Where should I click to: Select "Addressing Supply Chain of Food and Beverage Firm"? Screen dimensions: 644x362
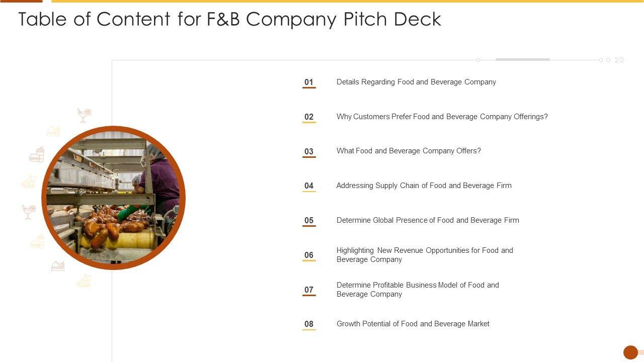(x=424, y=186)
